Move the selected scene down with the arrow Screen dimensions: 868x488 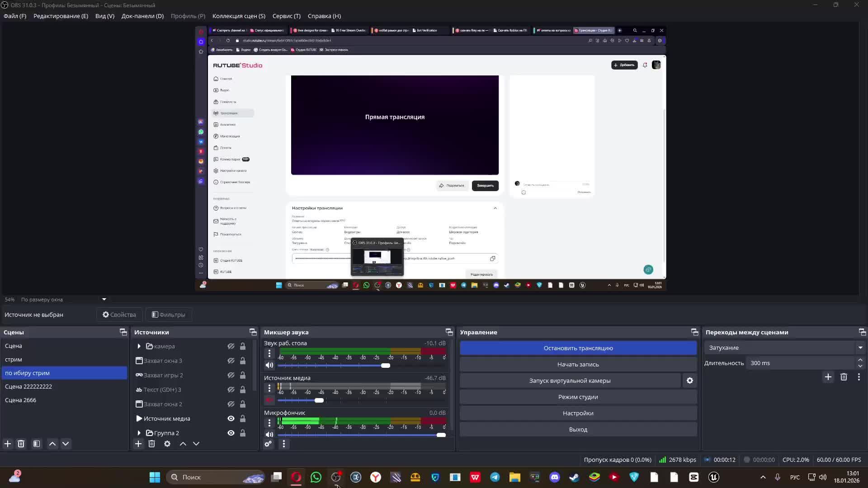66,444
